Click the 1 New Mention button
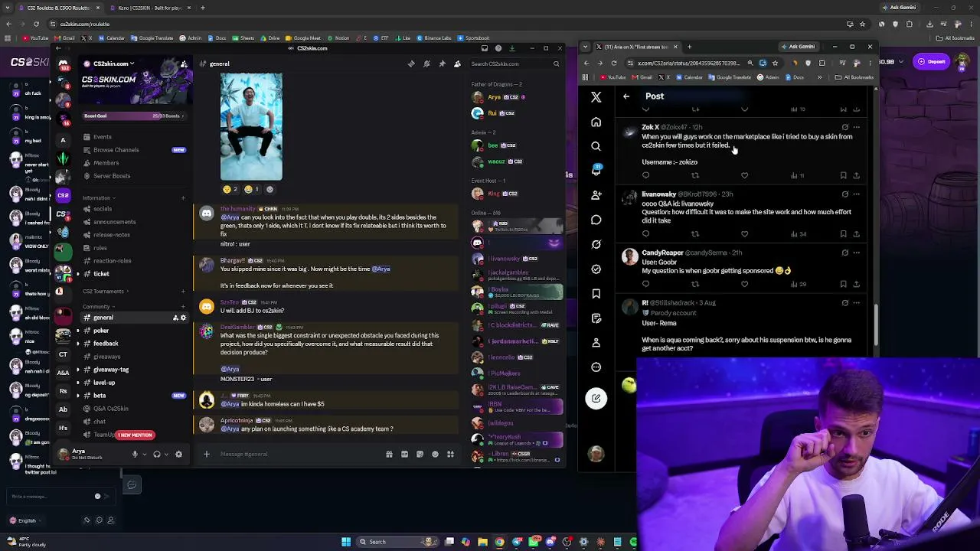Image resolution: width=980 pixels, height=551 pixels. click(x=135, y=435)
